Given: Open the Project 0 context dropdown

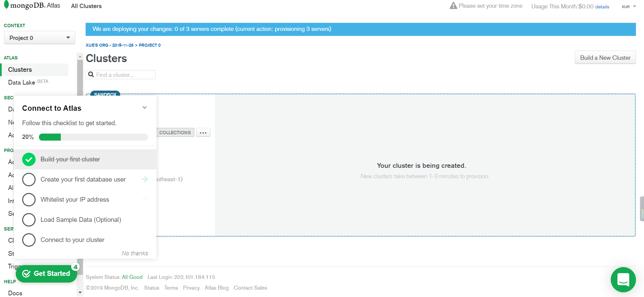Looking at the screenshot, I should tap(40, 38).
